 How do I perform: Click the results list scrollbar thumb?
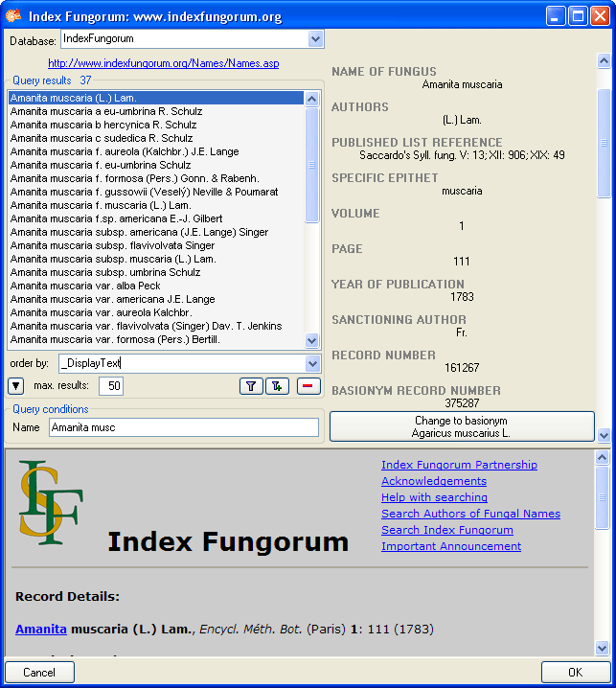pos(312,165)
